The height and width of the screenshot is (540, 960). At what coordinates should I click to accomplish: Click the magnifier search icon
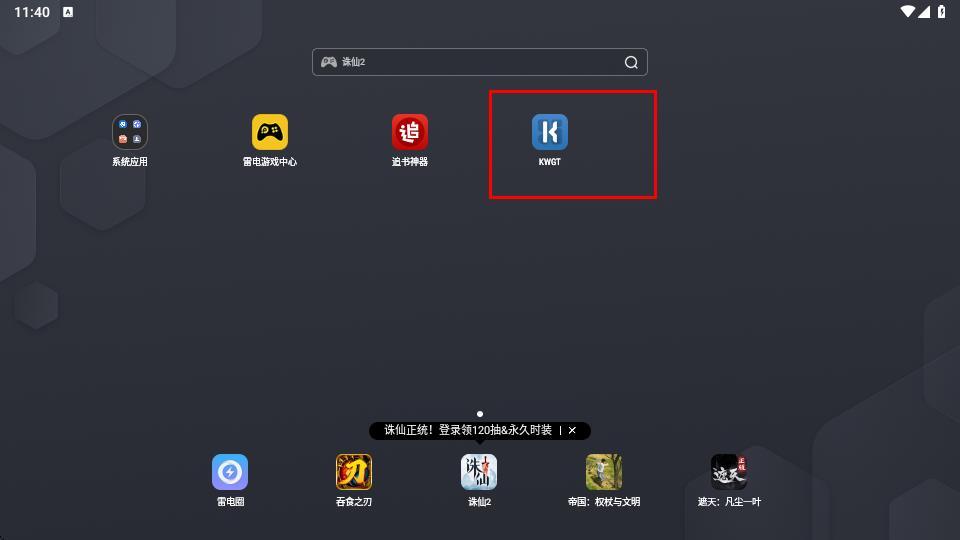pyautogui.click(x=631, y=62)
